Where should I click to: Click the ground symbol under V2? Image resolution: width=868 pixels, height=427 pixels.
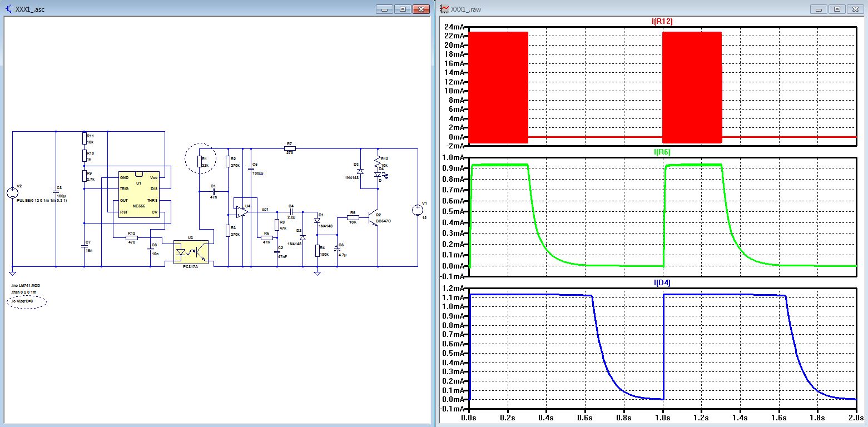pos(12,272)
